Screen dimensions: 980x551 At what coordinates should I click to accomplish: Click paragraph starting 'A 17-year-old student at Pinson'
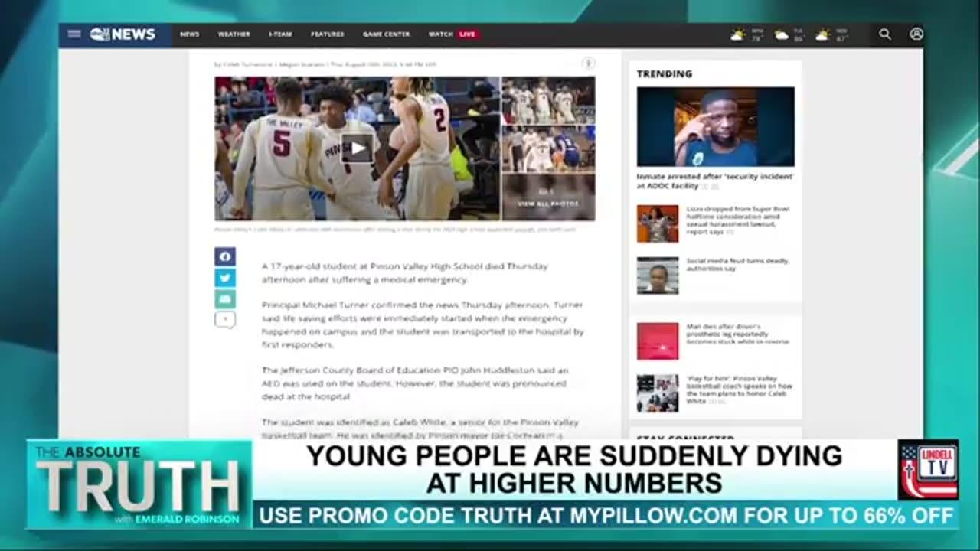tap(405, 273)
